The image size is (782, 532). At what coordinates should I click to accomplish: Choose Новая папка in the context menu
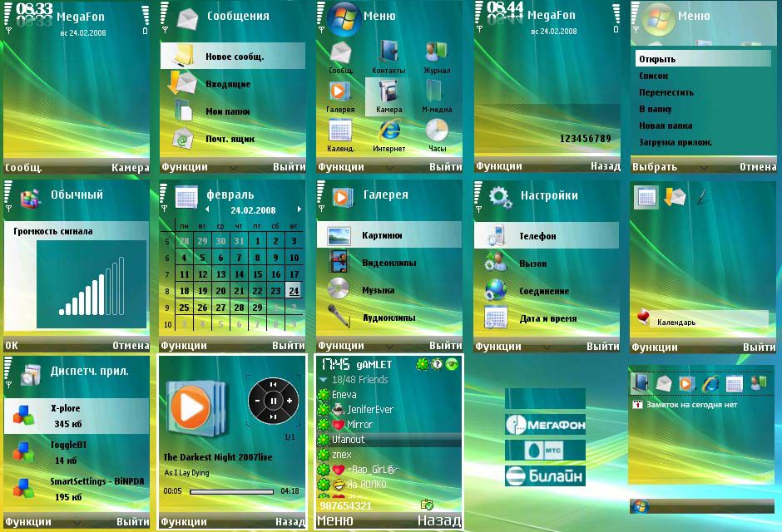pyautogui.click(x=666, y=126)
